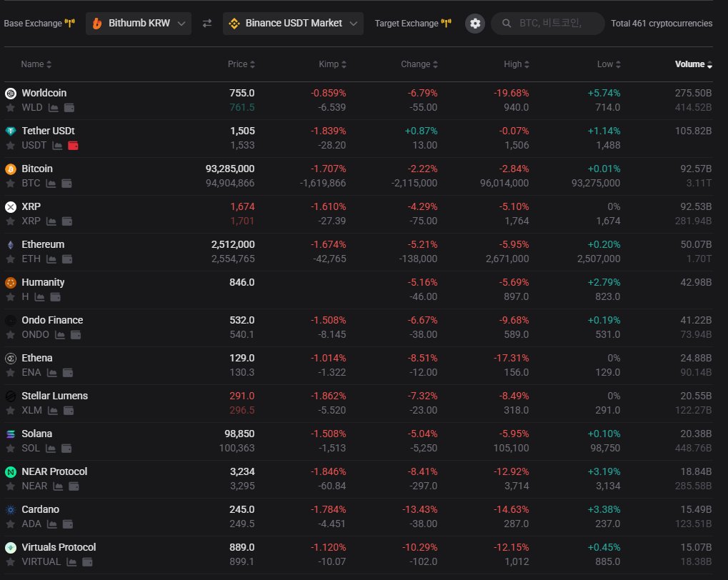Open chart icon for USDT
The height and width of the screenshot is (580, 728).
click(x=57, y=146)
